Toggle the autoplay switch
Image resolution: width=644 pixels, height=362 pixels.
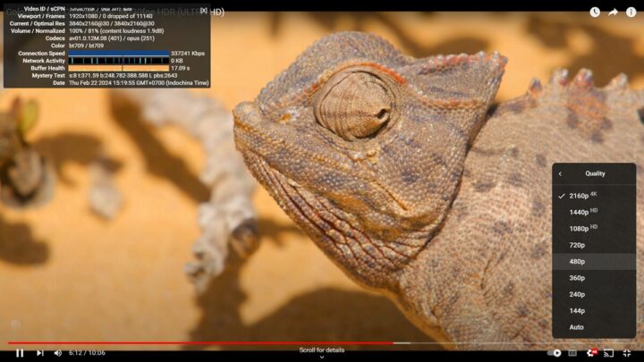[x=554, y=353]
